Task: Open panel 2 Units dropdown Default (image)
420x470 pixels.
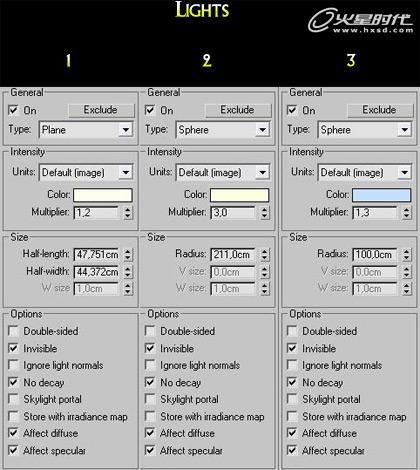Action: pyautogui.click(x=223, y=172)
